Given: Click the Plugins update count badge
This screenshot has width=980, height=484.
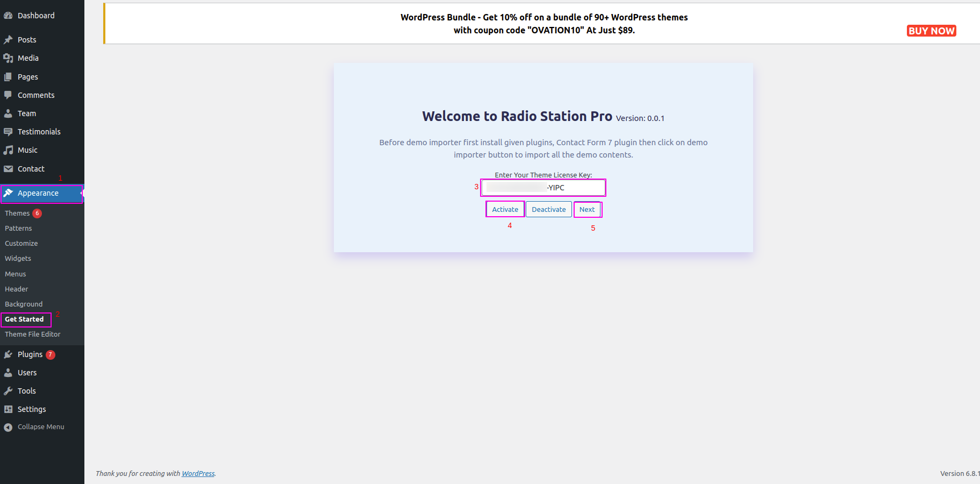Looking at the screenshot, I should click(x=51, y=355).
